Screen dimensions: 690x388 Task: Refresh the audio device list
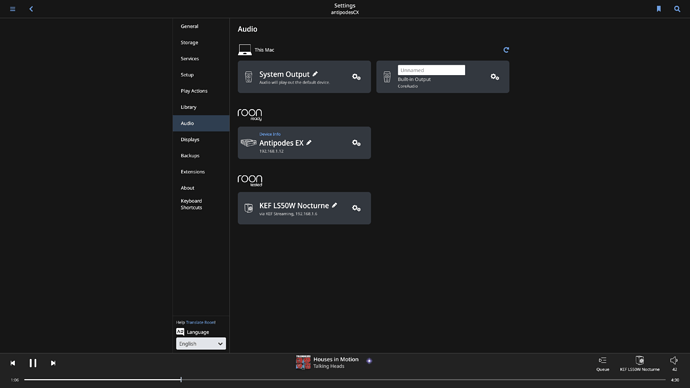[x=506, y=50]
